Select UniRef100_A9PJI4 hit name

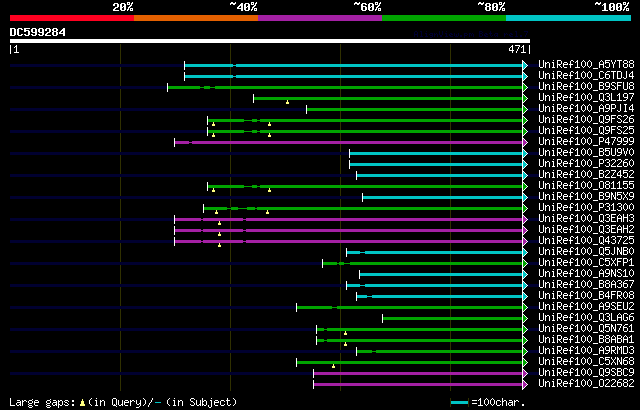click(x=586, y=109)
